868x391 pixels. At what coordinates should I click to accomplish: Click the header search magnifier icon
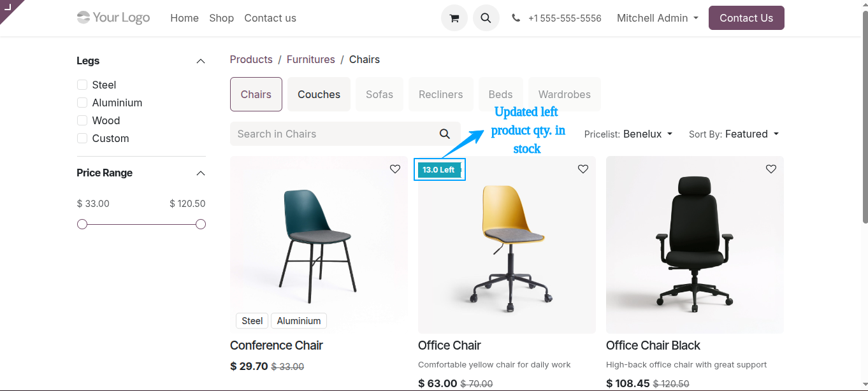[486, 18]
